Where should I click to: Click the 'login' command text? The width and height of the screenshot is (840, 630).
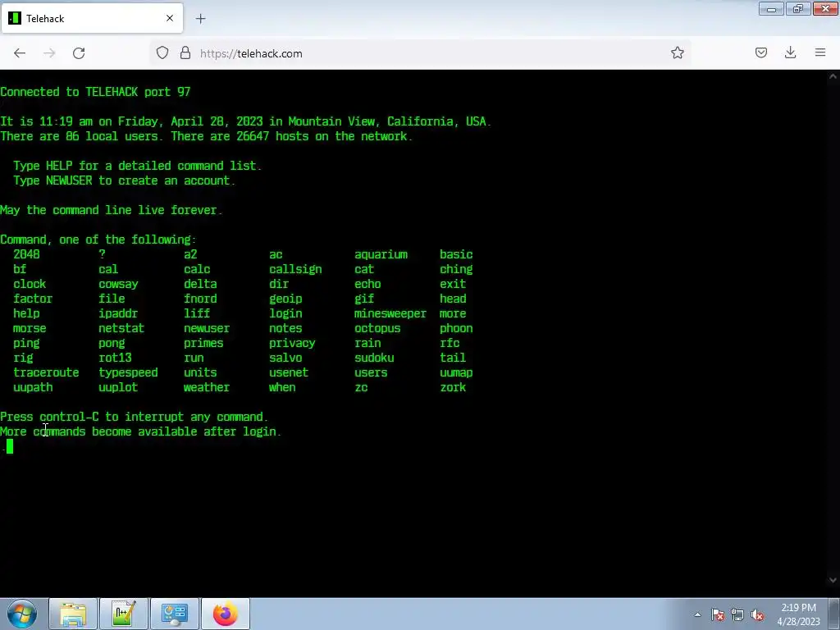click(x=285, y=313)
